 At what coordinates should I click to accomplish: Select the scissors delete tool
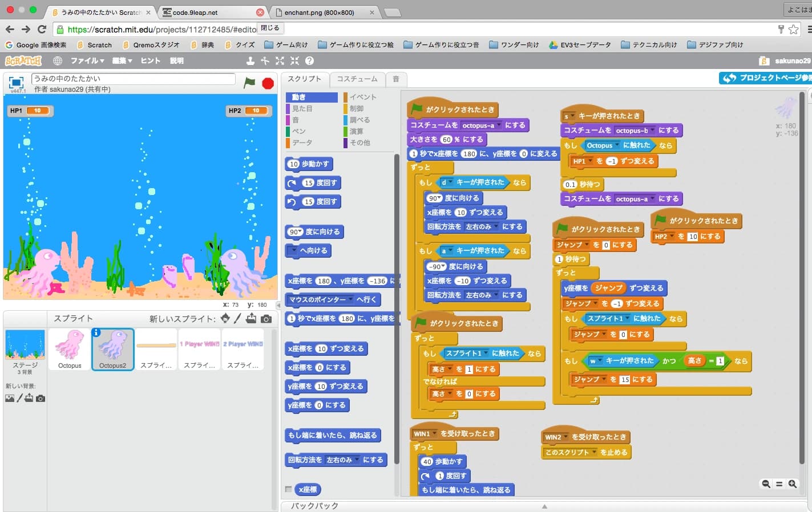click(x=265, y=60)
